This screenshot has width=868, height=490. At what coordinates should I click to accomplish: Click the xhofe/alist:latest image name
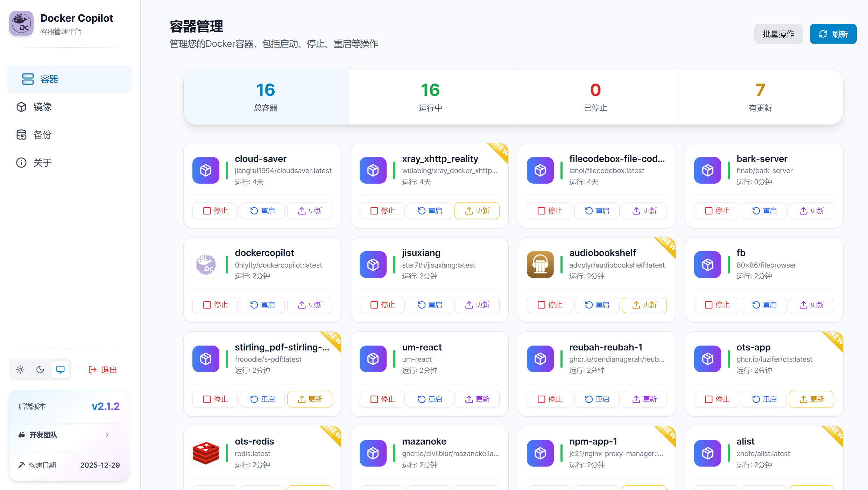[x=763, y=454]
